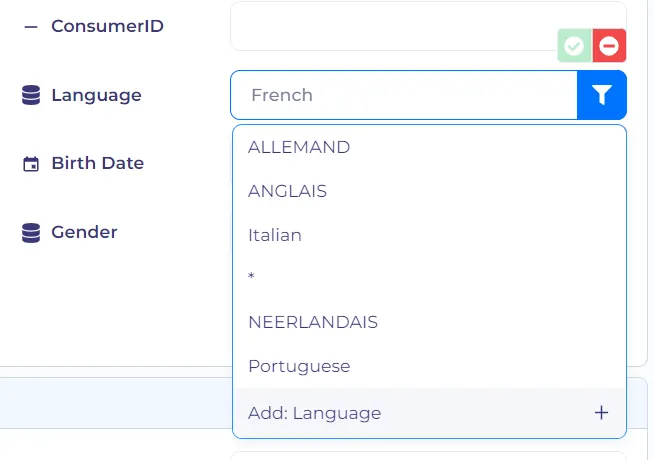Pick Italian from the dropdown options

[x=429, y=235]
